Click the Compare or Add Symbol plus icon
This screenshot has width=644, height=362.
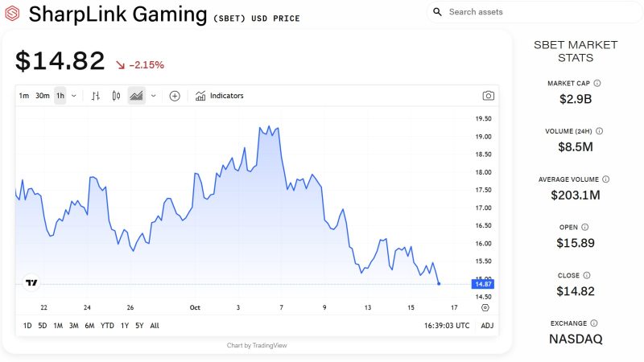175,96
